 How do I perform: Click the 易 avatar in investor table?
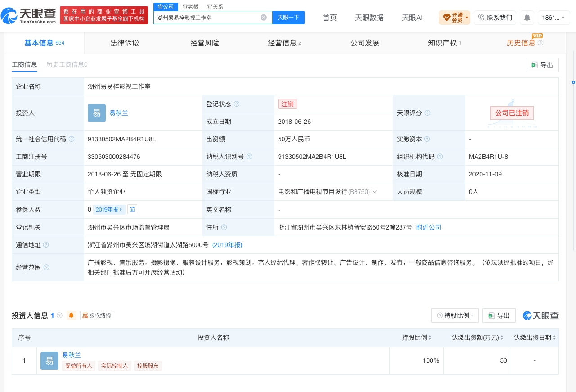49,361
